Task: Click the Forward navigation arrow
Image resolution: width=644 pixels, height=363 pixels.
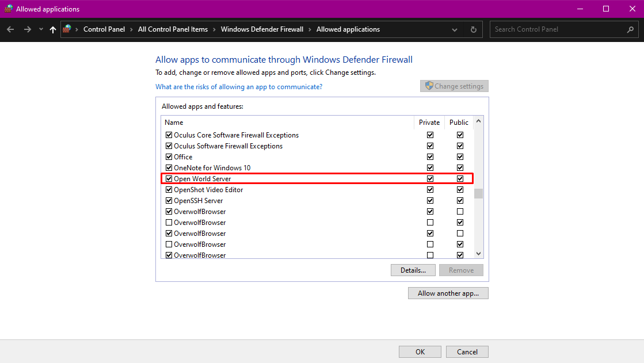Action: tap(27, 29)
